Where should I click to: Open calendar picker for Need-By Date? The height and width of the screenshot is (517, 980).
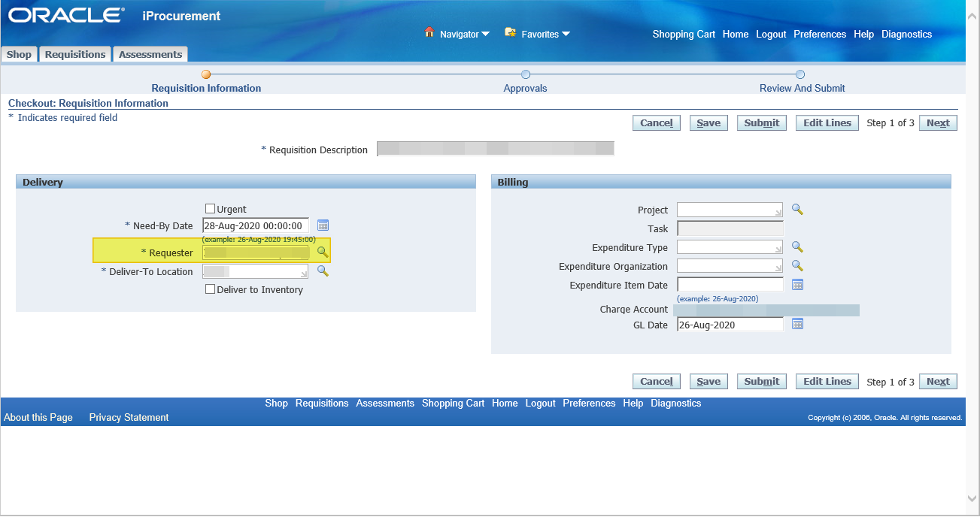pyautogui.click(x=323, y=225)
